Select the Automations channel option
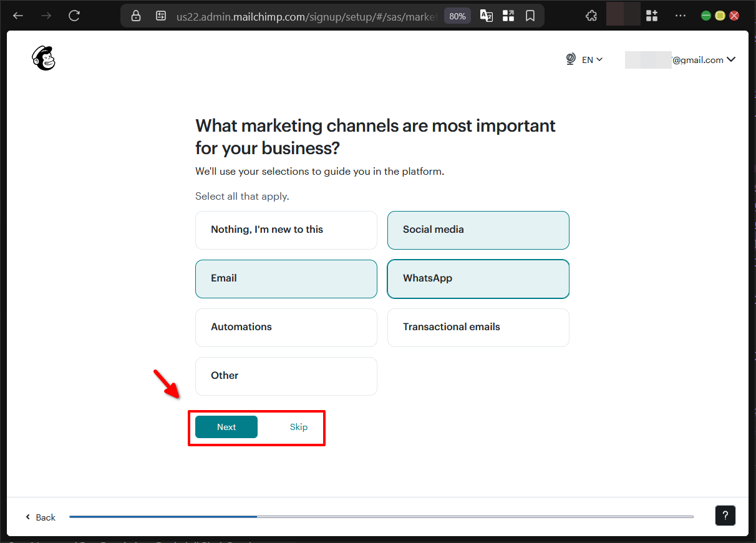756x543 pixels. tap(286, 327)
